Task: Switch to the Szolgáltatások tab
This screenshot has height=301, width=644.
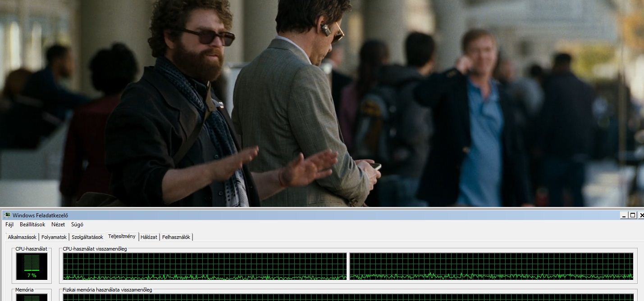Action: click(87, 237)
